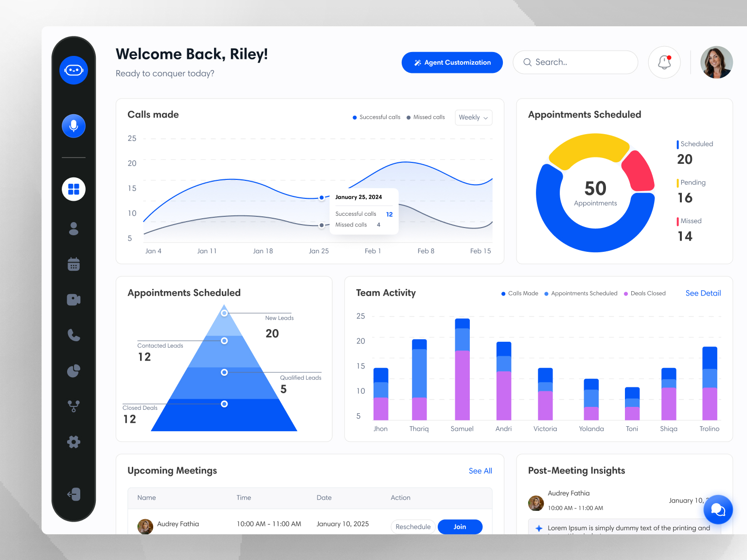Open the Weekly dropdown on Calls made chart
This screenshot has width=747, height=560.
[473, 117]
